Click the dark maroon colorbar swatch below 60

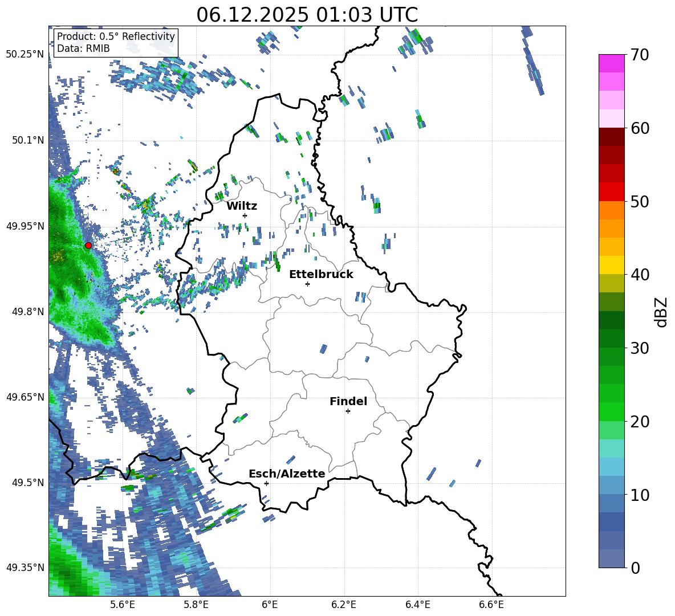[611, 137]
